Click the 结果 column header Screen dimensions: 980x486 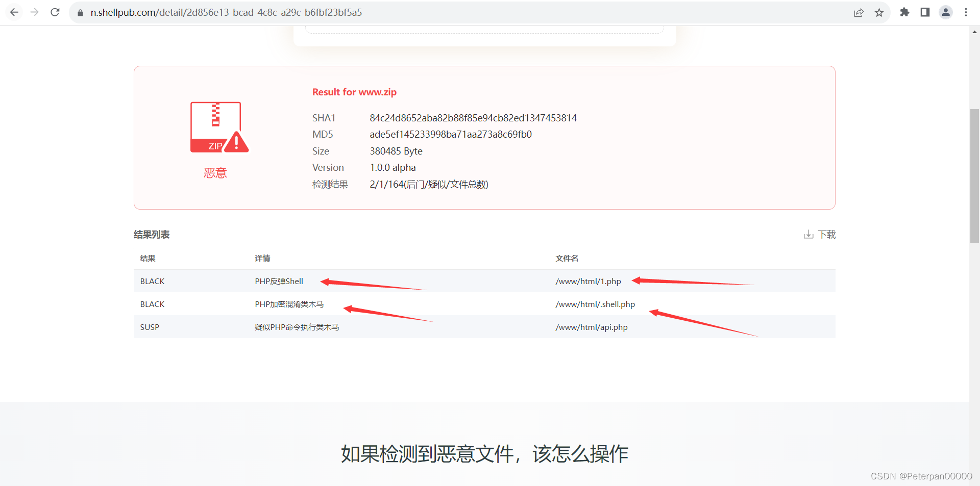coord(148,258)
